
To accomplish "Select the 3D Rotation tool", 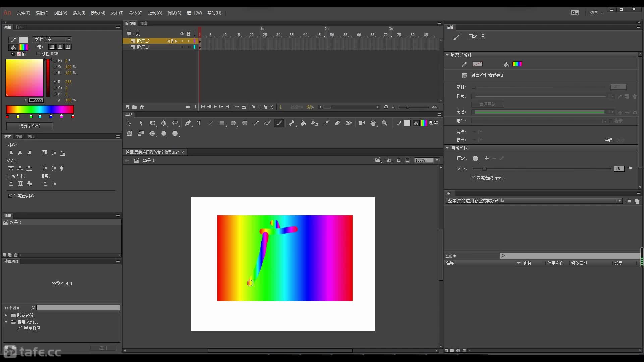I will click(163, 123).
